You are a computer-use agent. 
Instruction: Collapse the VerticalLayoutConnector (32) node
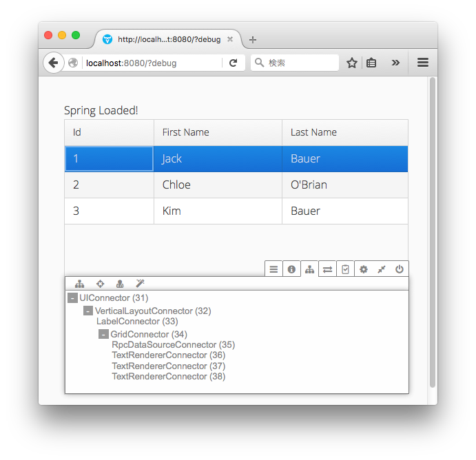(88, 311)
